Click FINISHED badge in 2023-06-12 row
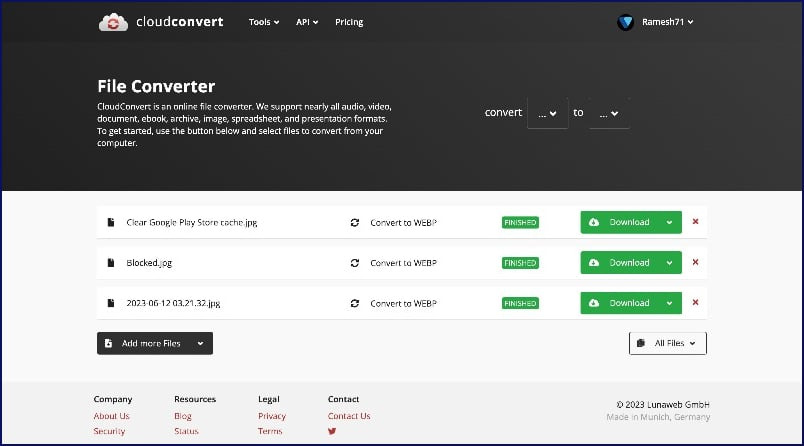Image resolution: width=804 pixels, height=446 pixels. tap(520, 303)
